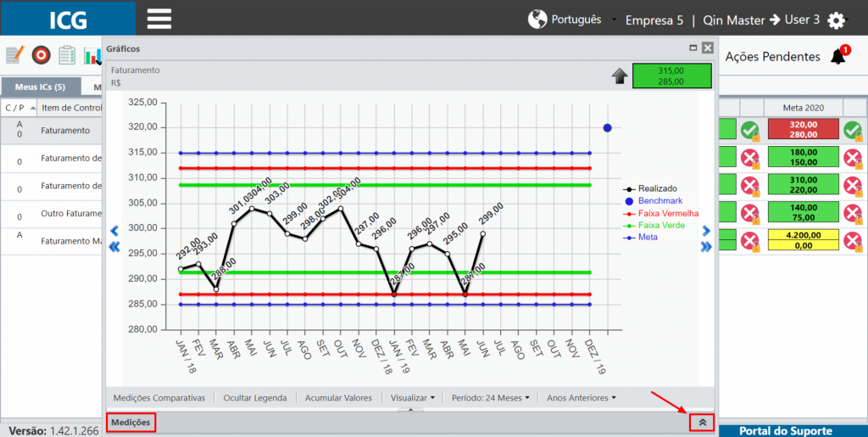Image resolution: width=868 pixels, height=437 pixels.
Task: Open the notification bell with badge
Action: coord(840,55)
